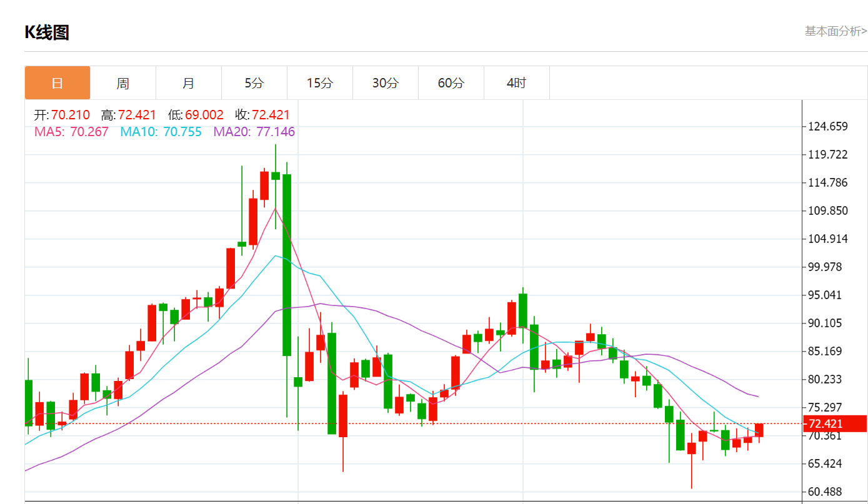The height and width of the screenshot is (504, 868).
Task: Click the MA10 indicator label
Action: pyautogui.click(x=161, y=132)
